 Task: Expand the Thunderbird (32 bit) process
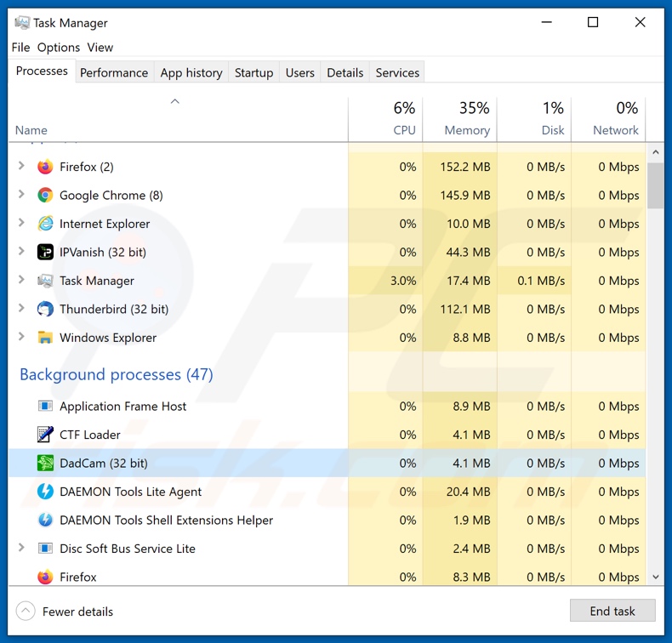[x=21, y=308]
